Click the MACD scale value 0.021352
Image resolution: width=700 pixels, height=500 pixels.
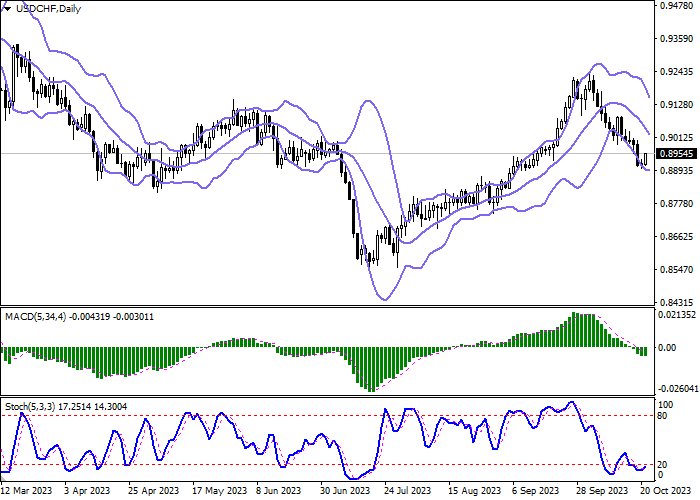(x=677, y=315)
